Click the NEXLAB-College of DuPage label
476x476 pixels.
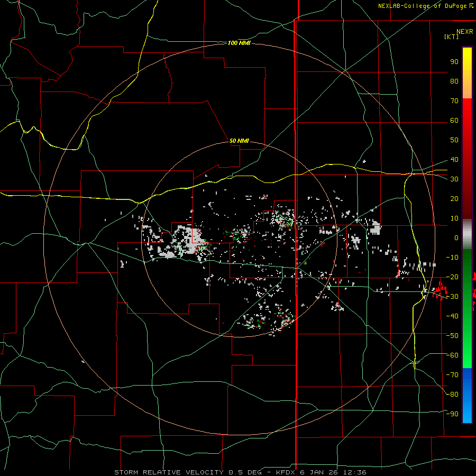pyautogui.click(x=425, y=6)
